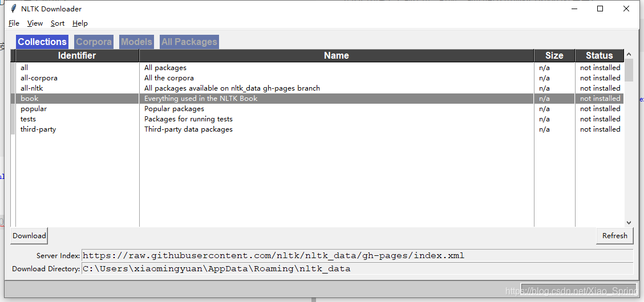644x302 pixels.
Task: Click 'Everything used in the NLTK Book' cell
Action: (x=201, y=99)
